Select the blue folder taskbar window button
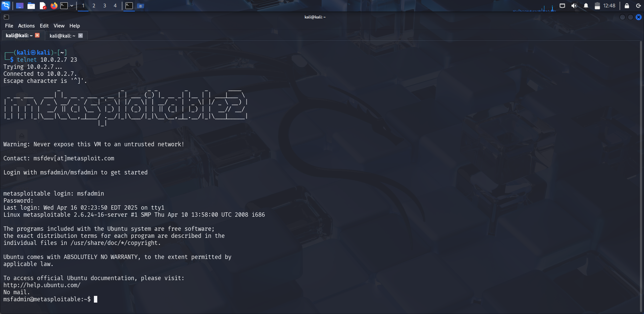The height and width of the screenshot is (314, 644). point(141,6)
